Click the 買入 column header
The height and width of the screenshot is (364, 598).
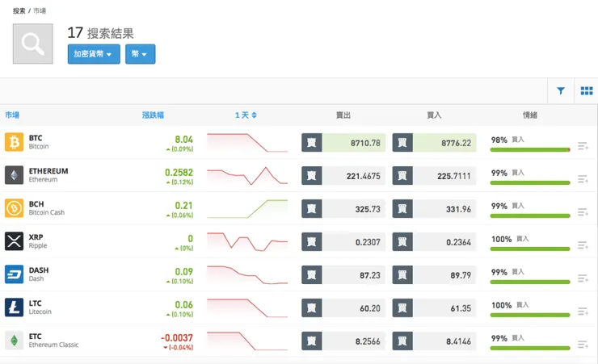pos(434,115)
